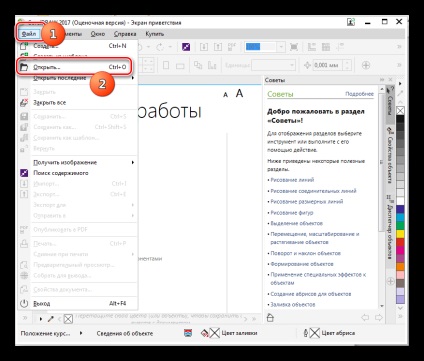
Task: Click the Content search icon in toolbar
Action: point(186,47)
